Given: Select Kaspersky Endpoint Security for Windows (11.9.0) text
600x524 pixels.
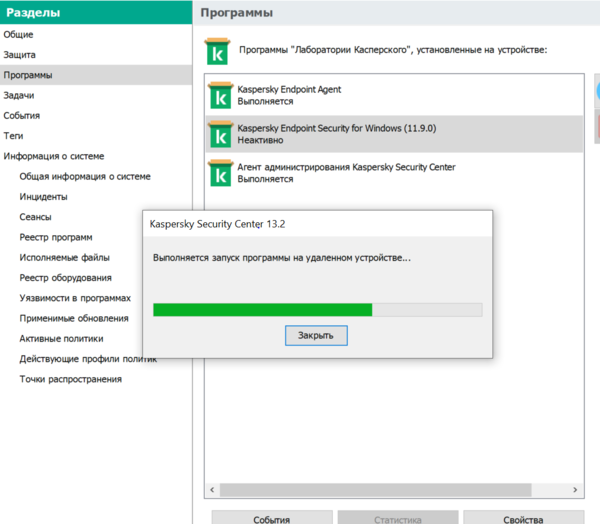Looking at the screenshot, I should click(x=337, y=128).
